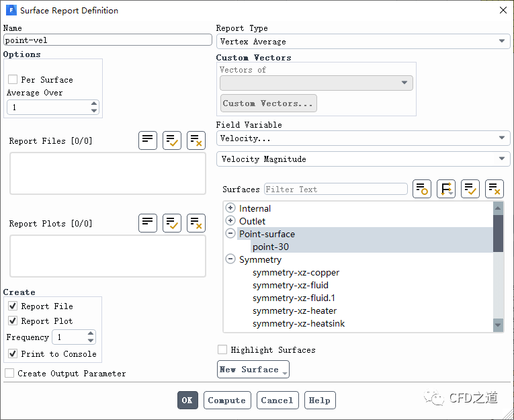Open the Velocity Magnitude dropdown
This screenshot has height=420, width=514.
[363, 159]
